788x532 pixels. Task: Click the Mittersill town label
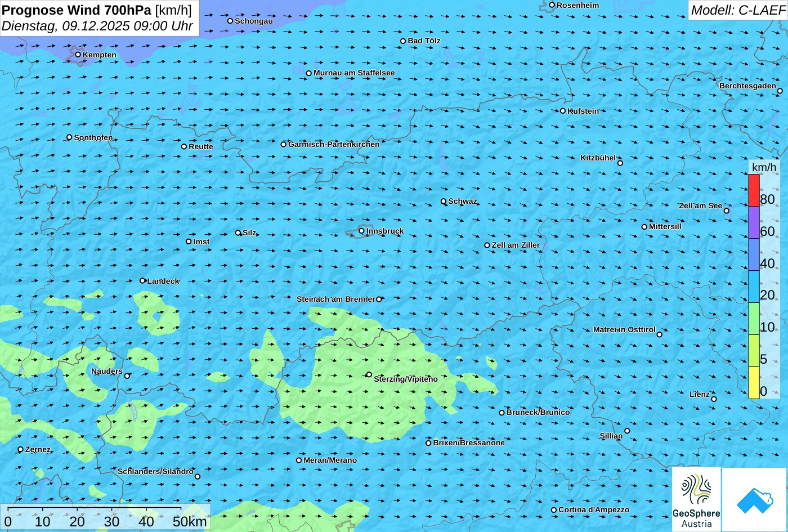pos(665,226)
